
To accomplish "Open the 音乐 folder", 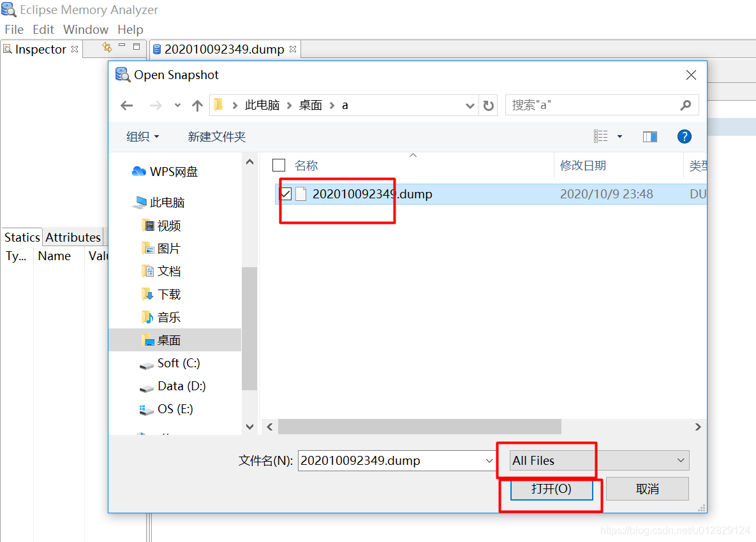I will click(161, 318).
